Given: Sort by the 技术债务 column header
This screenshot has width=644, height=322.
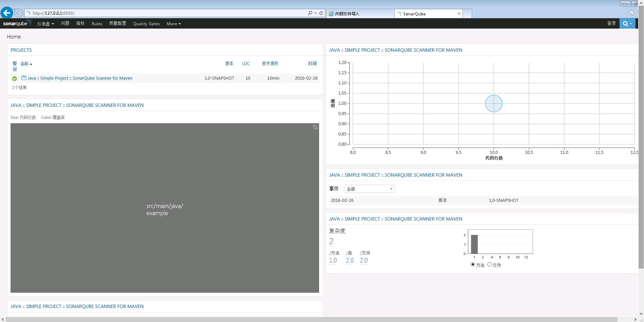Looking at the screenshot, I should [x=270, y=63].
